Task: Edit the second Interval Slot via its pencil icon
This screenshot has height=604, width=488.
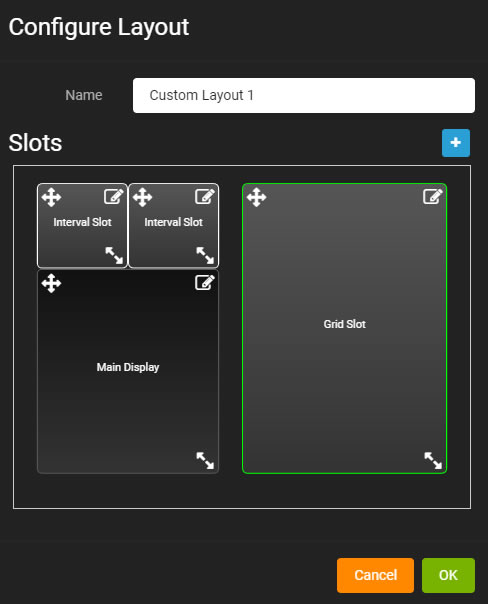Action: point(205,196)
